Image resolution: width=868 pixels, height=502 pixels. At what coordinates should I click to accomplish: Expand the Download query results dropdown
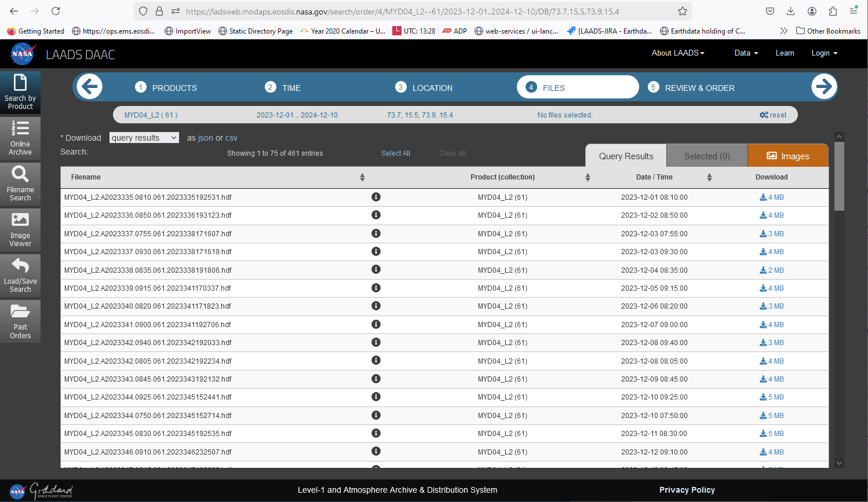144,138
